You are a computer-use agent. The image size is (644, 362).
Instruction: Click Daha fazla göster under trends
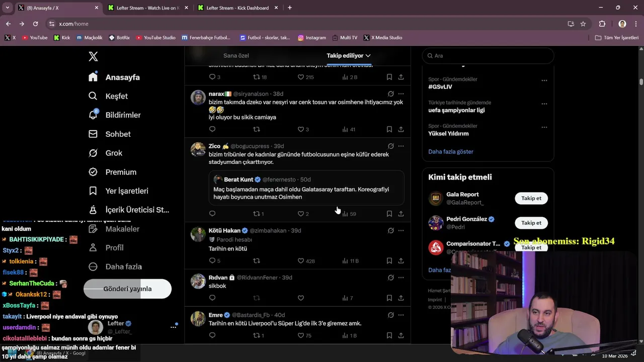pos(451,151)
